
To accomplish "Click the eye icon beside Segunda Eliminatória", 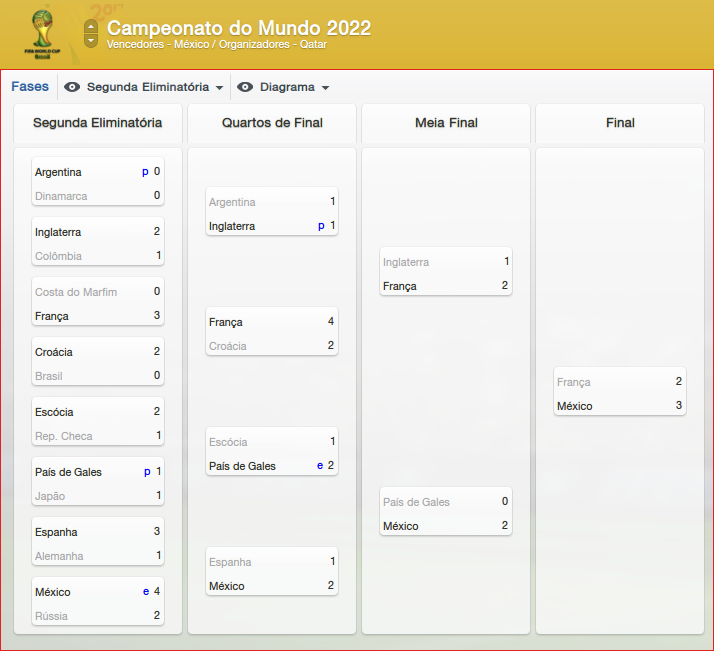I will (72, 87).
